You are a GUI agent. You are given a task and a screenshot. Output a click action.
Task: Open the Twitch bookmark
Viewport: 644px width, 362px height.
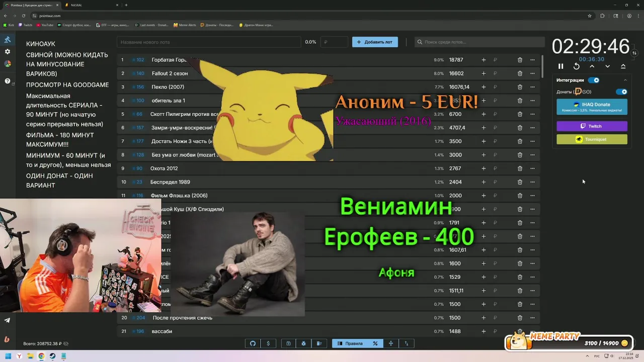click(x=25, y=25)
